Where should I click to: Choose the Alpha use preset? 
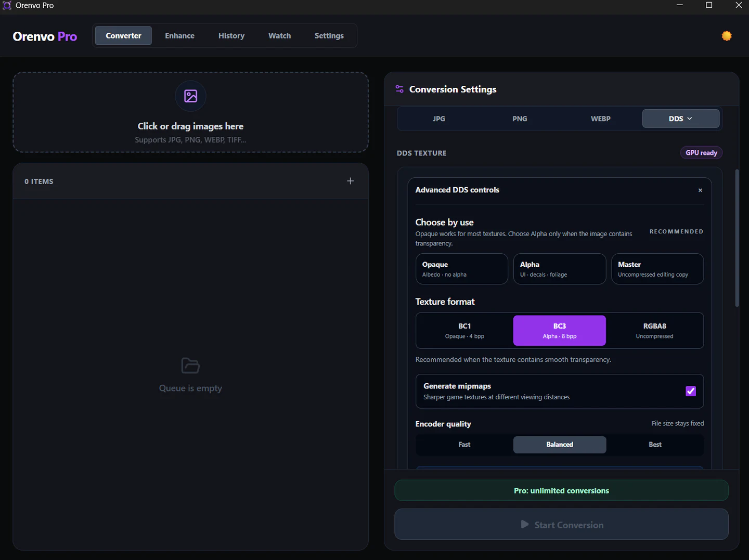click(x=560, y=269)
